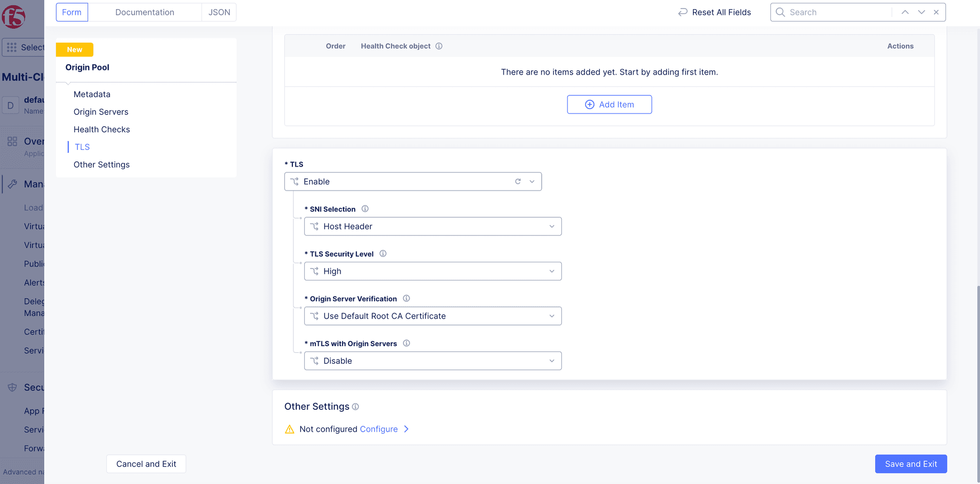Click the warning icon beside Not configured
The width and height of the screenshot is (980, 484).
289,429
